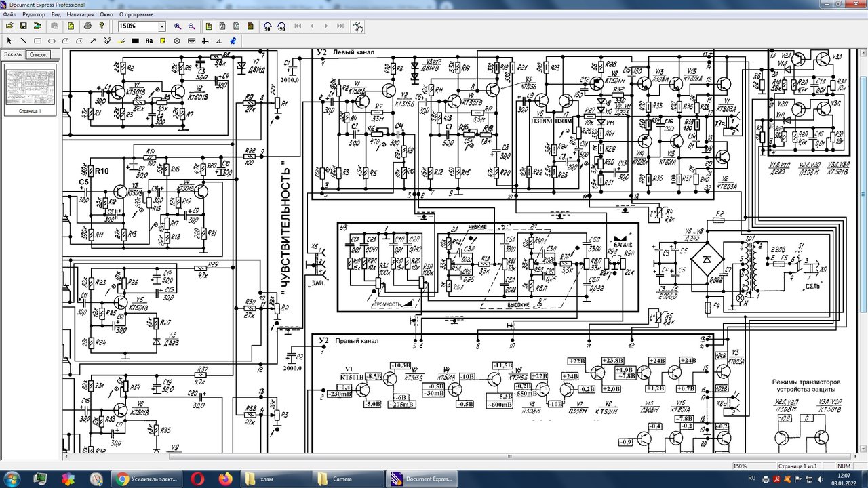The height and width of the screenshot is (488, 868).
Task: Click the Help question mark icon
Action: tap(102, 26)
